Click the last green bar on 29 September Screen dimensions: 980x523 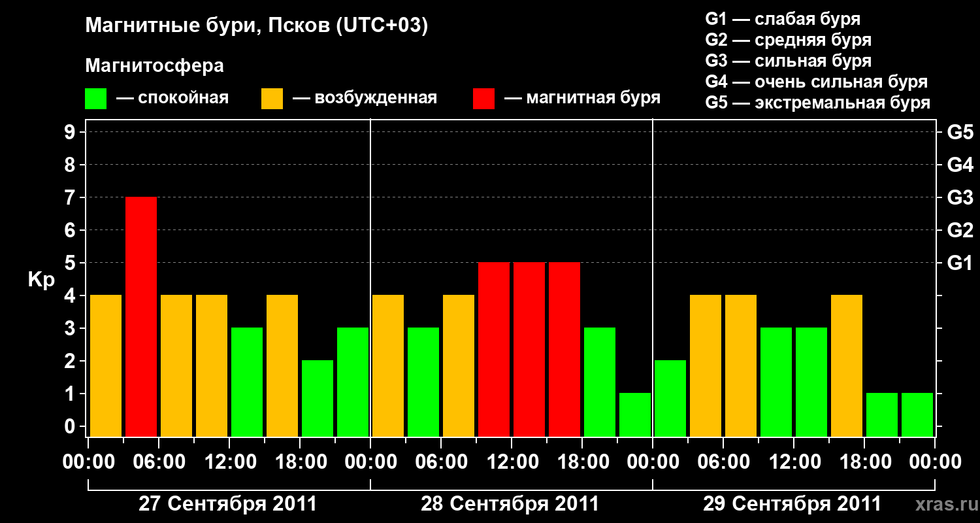917,414
